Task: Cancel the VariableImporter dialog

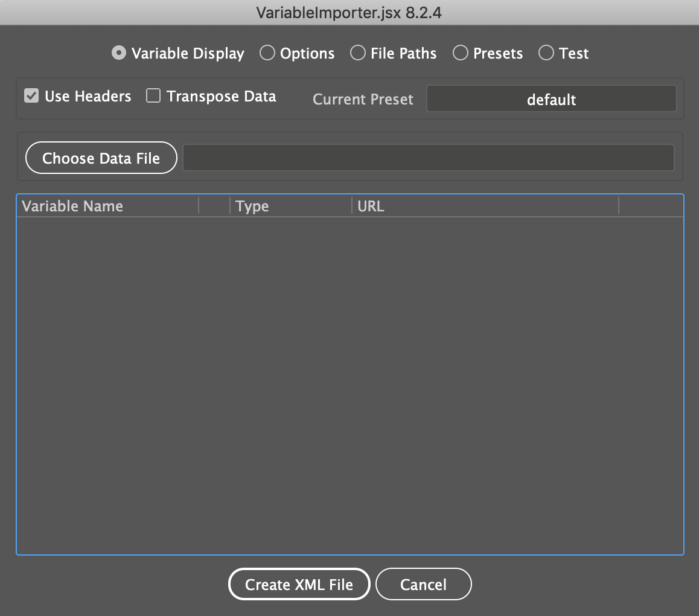Action: point(423,584)
